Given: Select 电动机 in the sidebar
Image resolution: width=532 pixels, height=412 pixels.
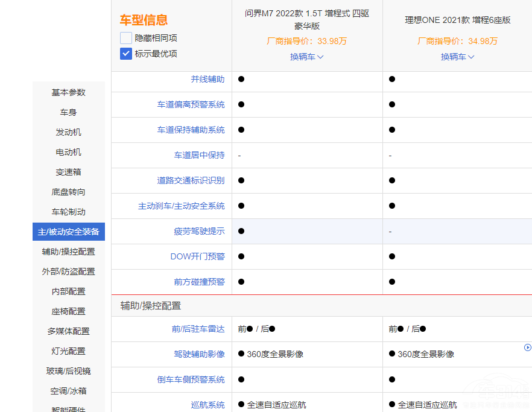Looking at the screenshot, I should (x=68, y=152).
